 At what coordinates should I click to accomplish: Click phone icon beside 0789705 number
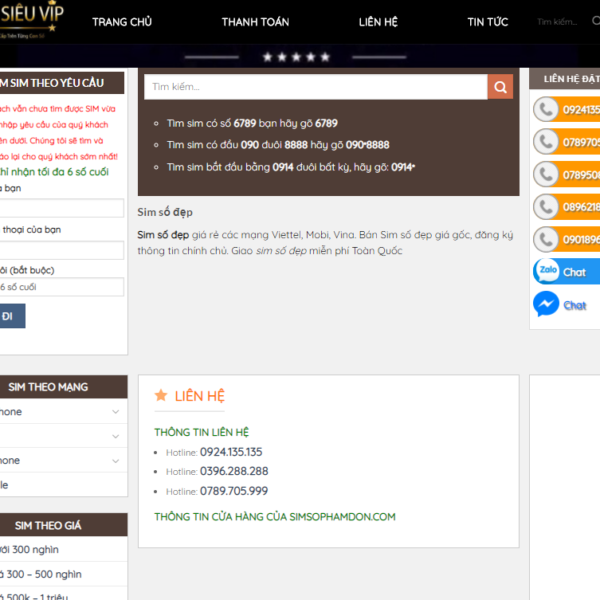pos(546,142)
